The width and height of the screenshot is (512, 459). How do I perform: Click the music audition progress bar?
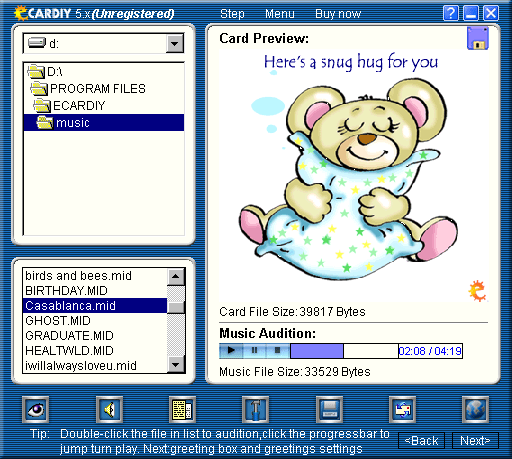click(344, 351)
